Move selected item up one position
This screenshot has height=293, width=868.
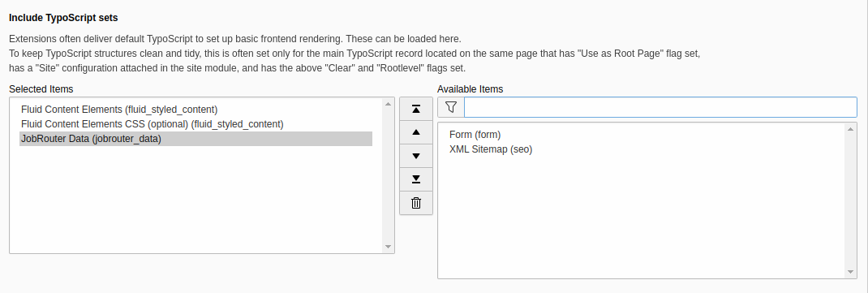(415, 132)
